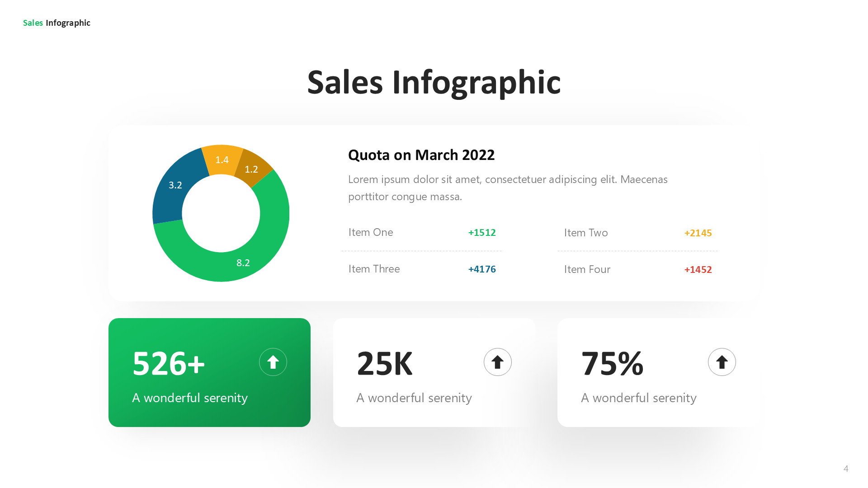This screenshot has height=488, width=868.
Task: Click the caption text under 25K
Action: [x=414, y=398]
